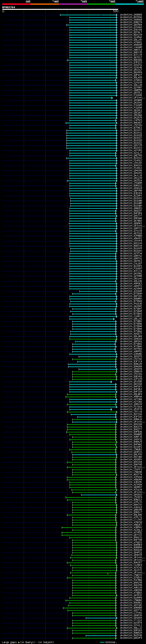This screenshot has height=644, width=146.
Task: Select the UniRef100_Q67W82 label
Action: (131, 221)
